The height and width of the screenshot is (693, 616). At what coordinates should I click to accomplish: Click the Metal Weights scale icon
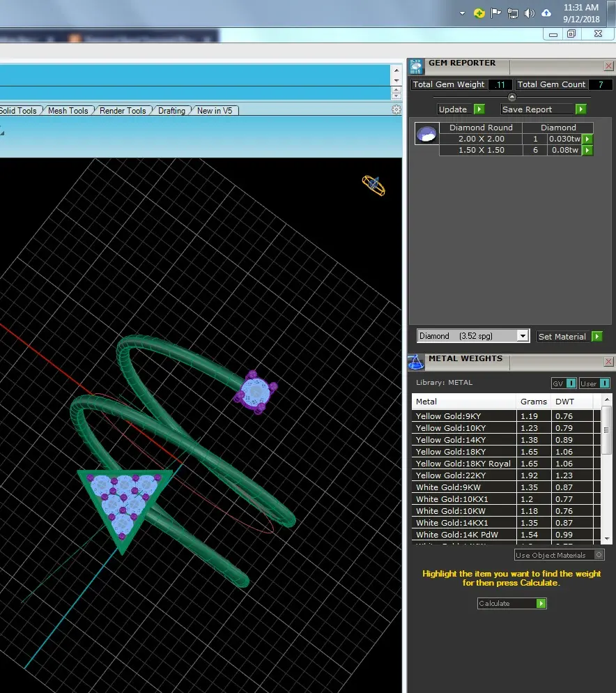click(x=415, y=362)
